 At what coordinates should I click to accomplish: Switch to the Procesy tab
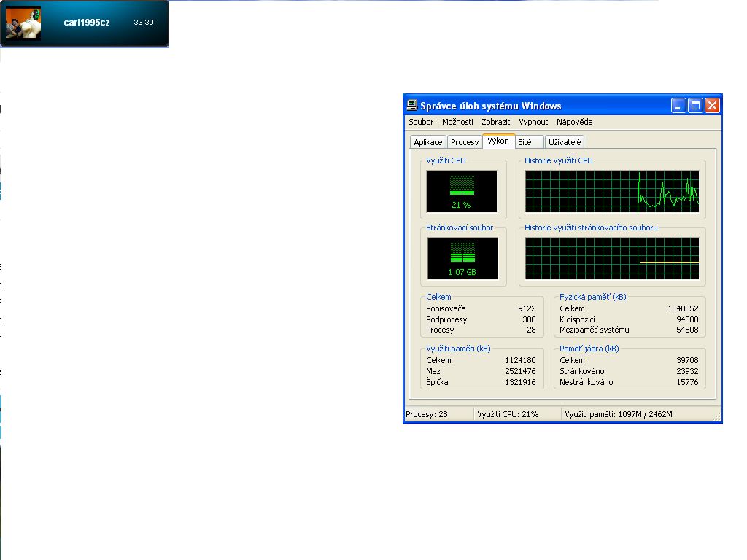pos(465,142)
